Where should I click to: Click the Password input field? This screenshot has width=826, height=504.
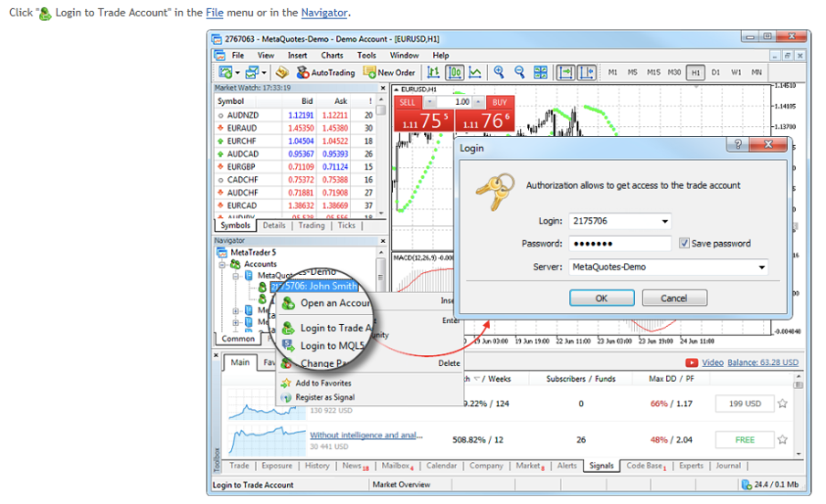pos(619,243)
